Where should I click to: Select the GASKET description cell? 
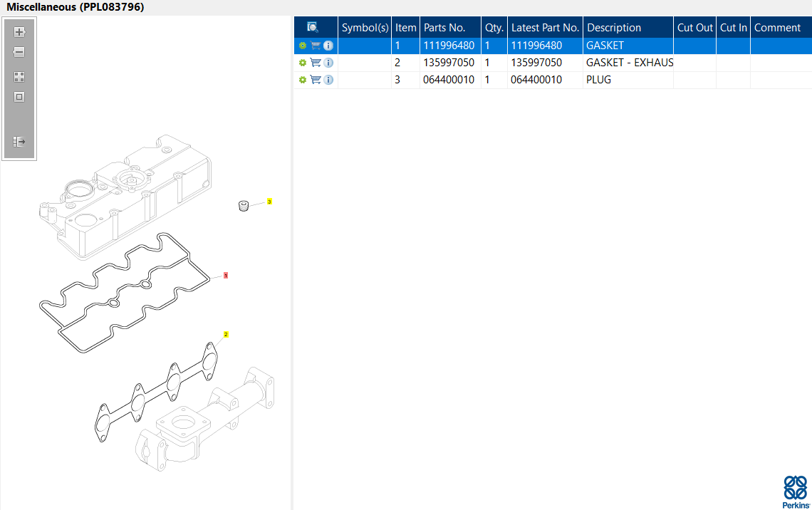(x=628, y=46)
